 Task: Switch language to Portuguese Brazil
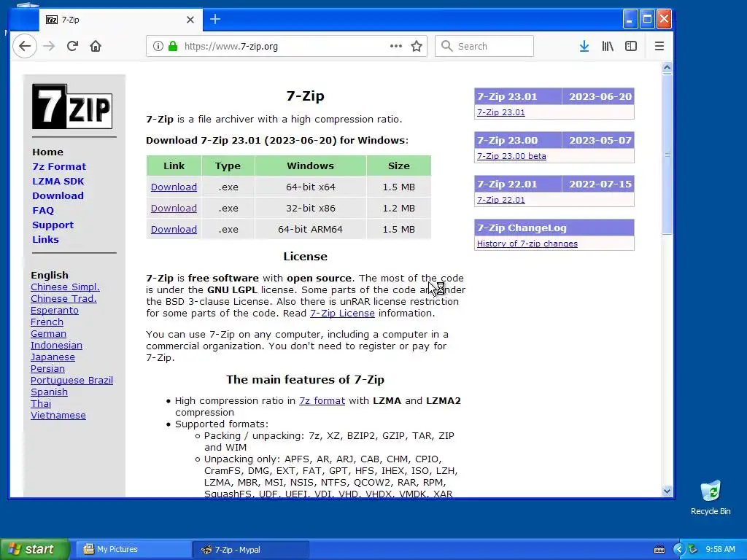72,381
